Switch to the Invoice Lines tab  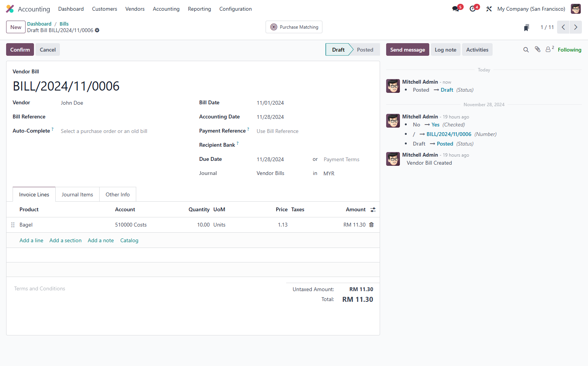pos(34,194)
